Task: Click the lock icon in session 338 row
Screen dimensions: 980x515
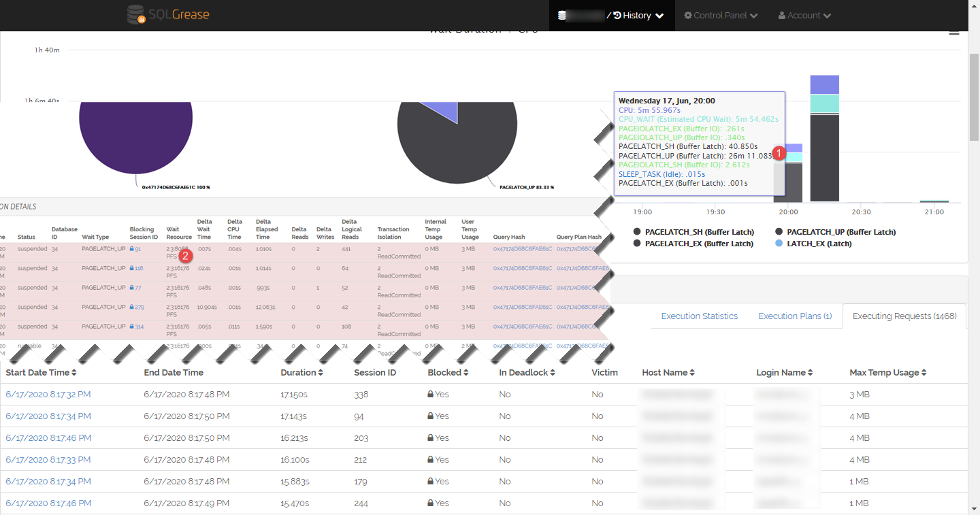Action: pos(431,394)
